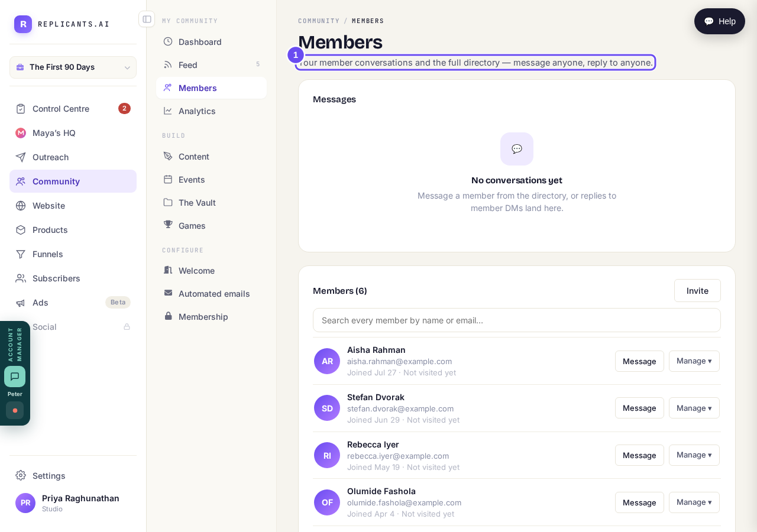Focus the member search field
Viewport: 757px width, 532px height.
[x=517, y=320]
